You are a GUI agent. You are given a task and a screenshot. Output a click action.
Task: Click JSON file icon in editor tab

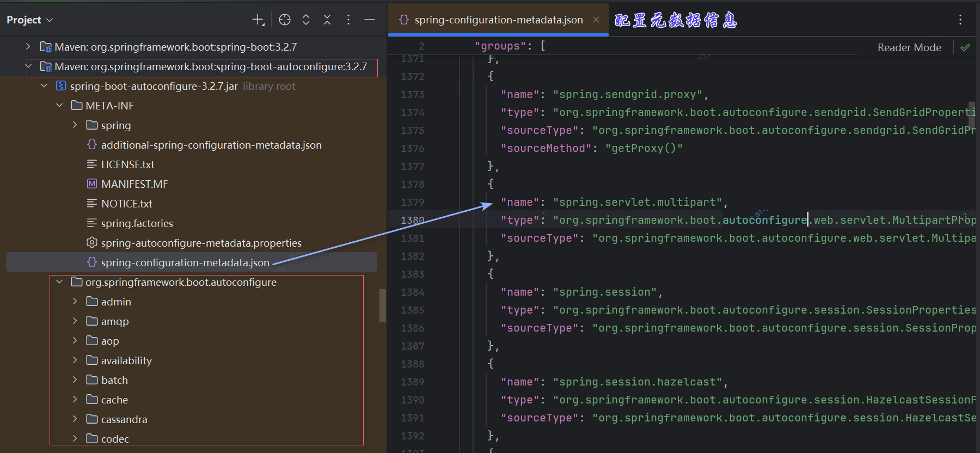[x=404, y=20]
